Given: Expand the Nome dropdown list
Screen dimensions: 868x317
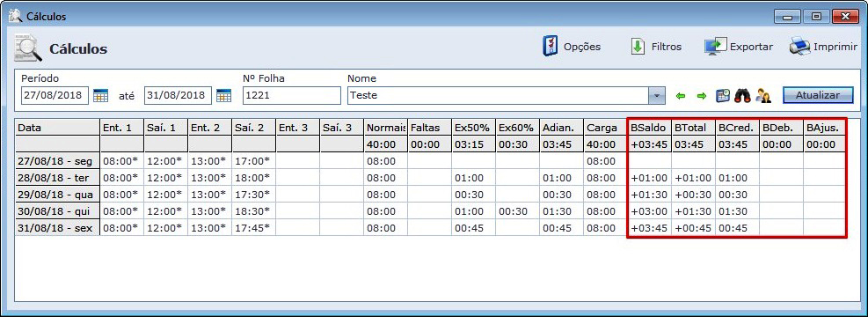Looking at the screenshot, I should 657,95.
